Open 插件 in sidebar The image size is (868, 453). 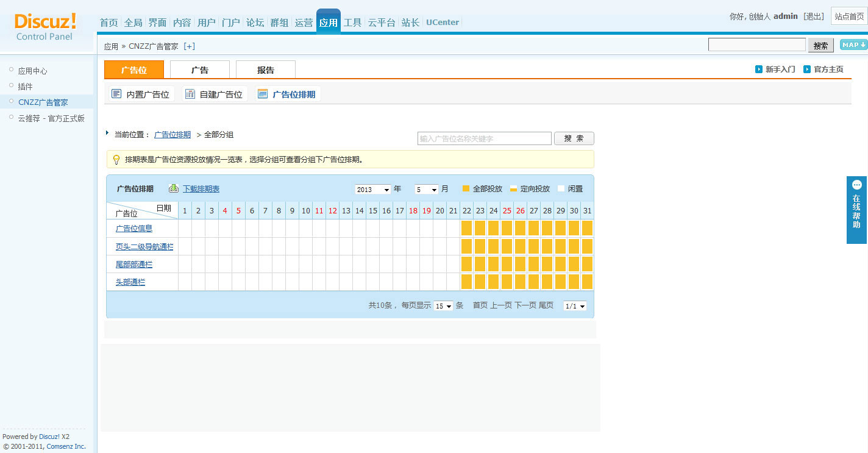26,87
